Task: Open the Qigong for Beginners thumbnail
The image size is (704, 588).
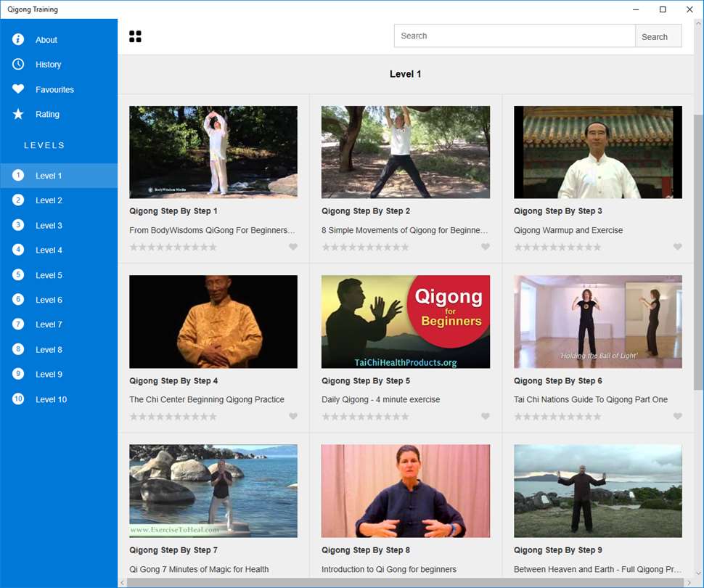Action: coord(406,322)
